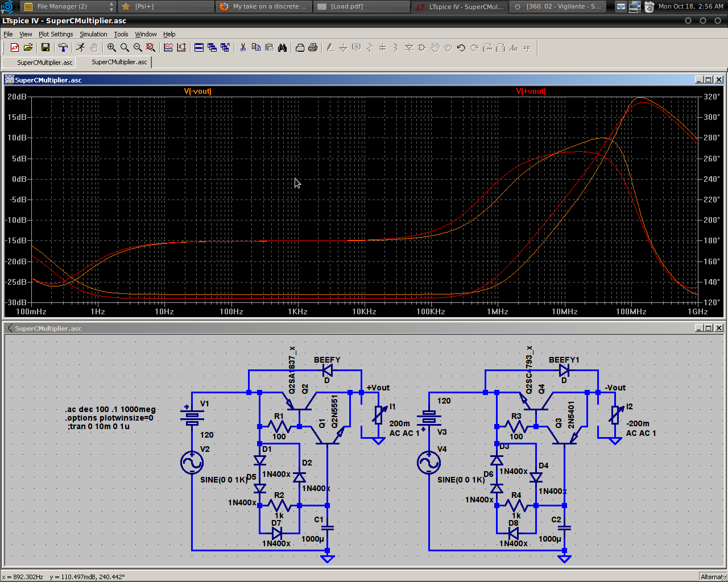Click the Print printer icon

coord(313,48)
